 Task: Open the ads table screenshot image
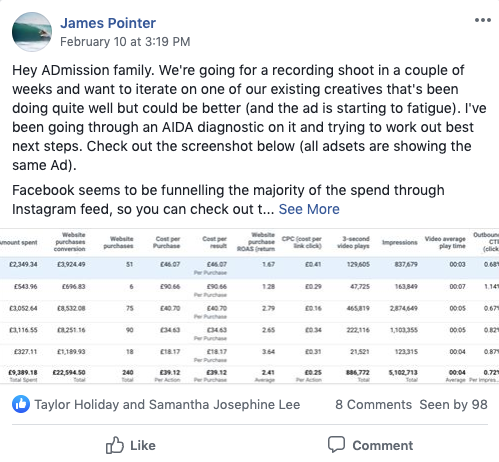point(249,306)
